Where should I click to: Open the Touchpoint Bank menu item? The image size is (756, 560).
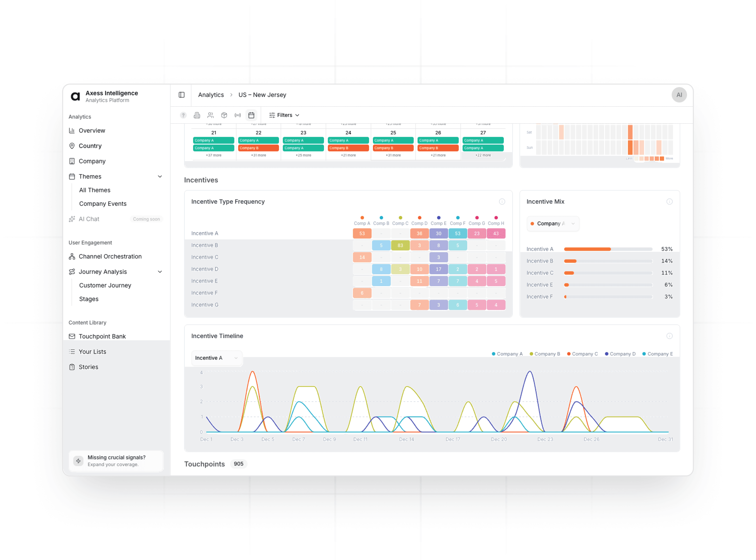point(102,336)
